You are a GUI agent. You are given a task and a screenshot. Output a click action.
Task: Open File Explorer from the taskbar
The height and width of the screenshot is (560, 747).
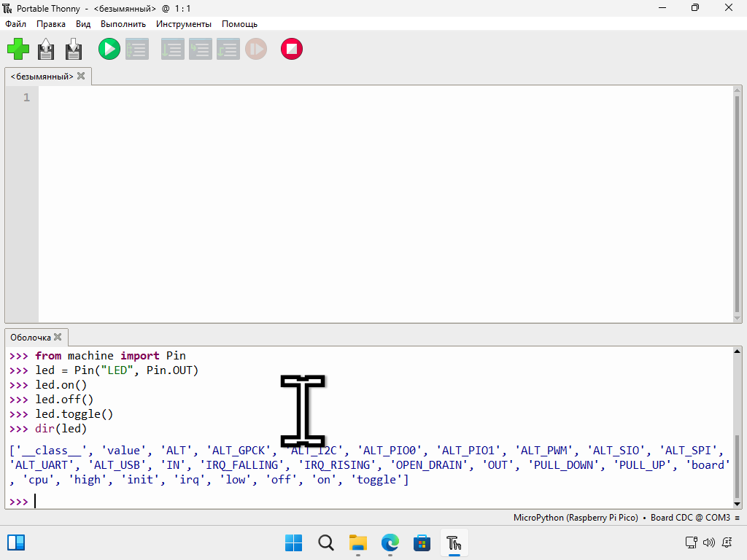357,542
